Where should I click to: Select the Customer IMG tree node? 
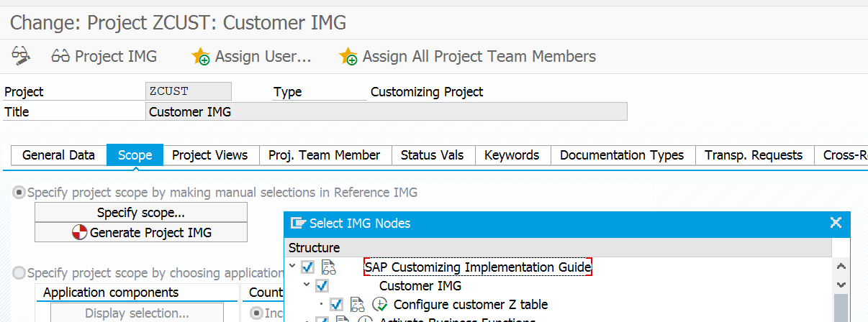[420, 286]
